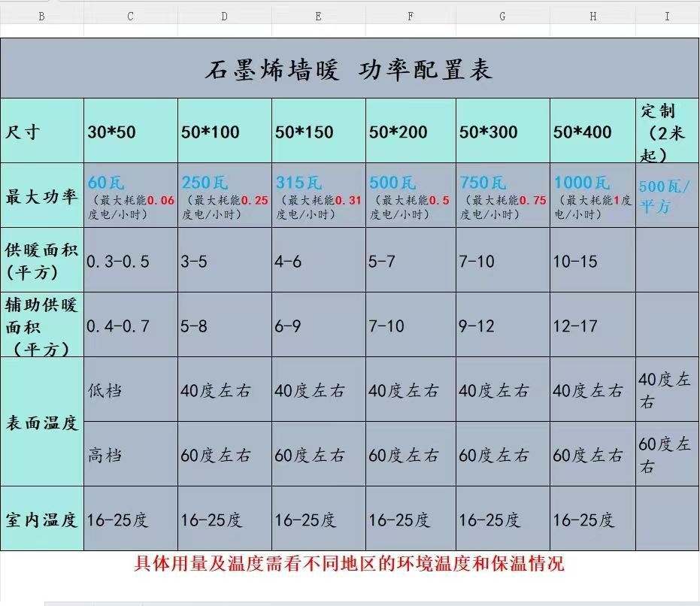700x606 pixels.
Task: Select column header I
Action: (665, 14)
